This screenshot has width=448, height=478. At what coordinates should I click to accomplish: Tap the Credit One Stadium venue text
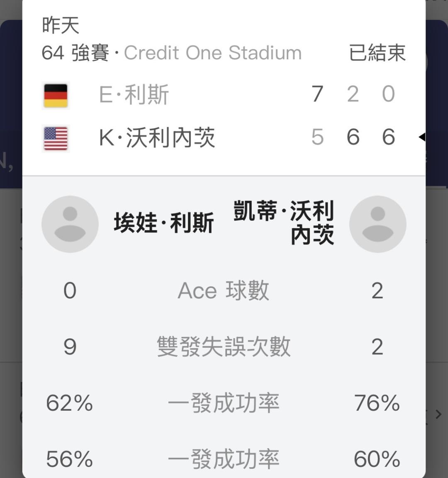(212, 53)
